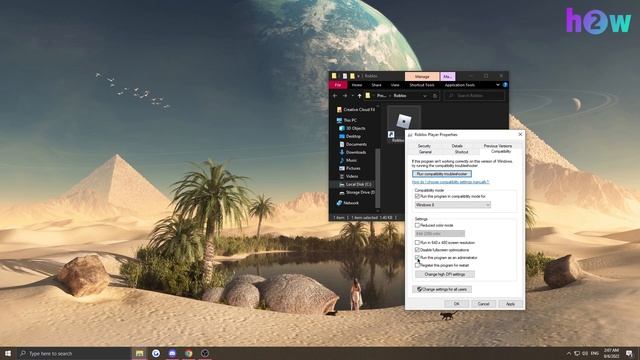Screen dimensions: 640x360
Task: Go up one folder level in Explorer
Action: click(359, 96)
